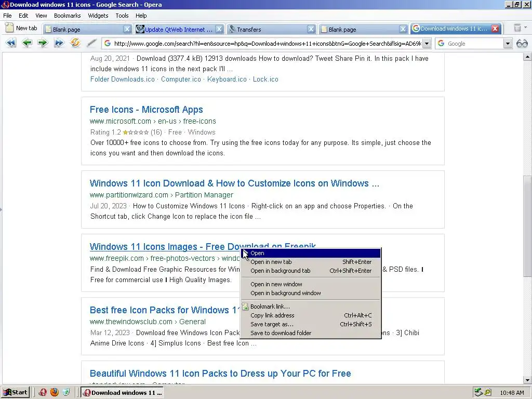Image resolution: width=532 pixels, height=399 pixels.
Task: Open Windows 11 Icon Download partitionwizard result
Action: [234, 183]
